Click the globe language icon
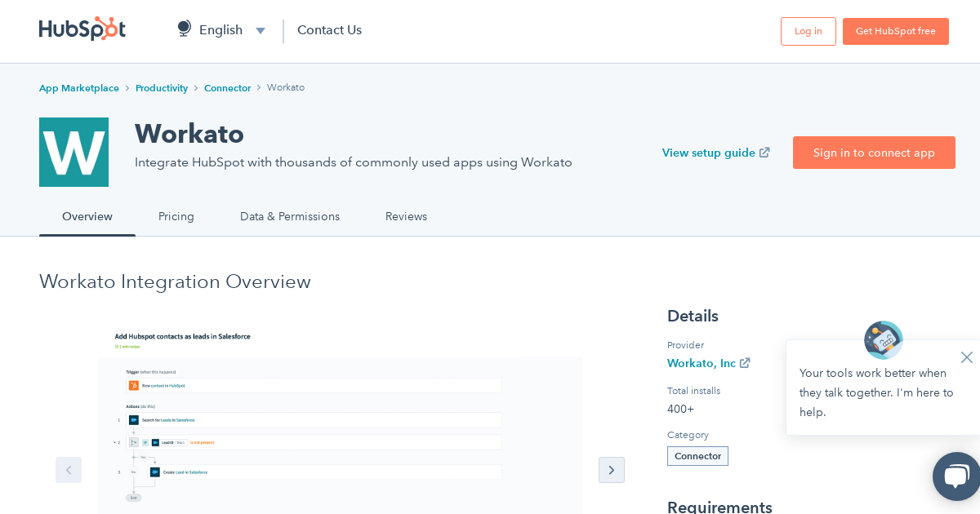This screenshot has height=514, width=980. click(185, 29)
